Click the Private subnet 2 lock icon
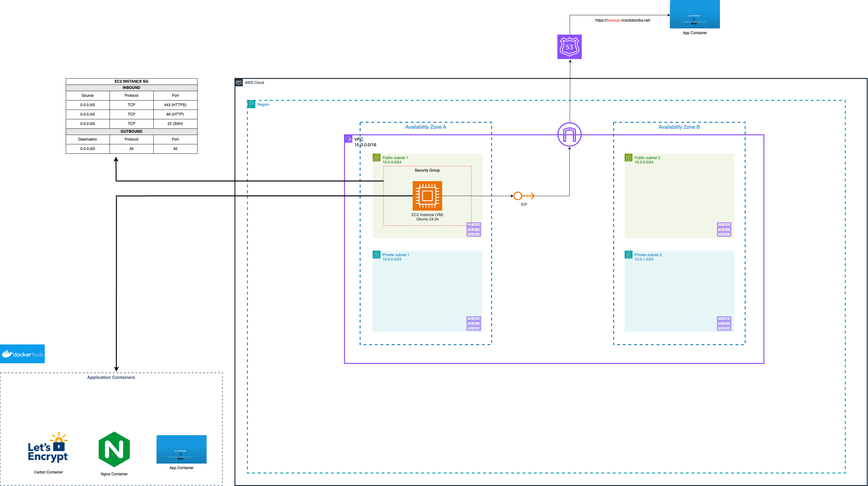 [629, 255]
